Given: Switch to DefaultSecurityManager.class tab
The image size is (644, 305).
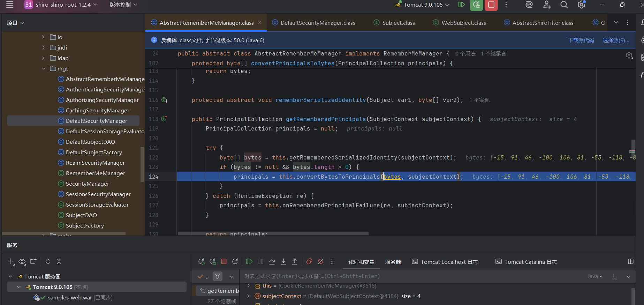Looking at the screenshot, I should click(317, 23).
